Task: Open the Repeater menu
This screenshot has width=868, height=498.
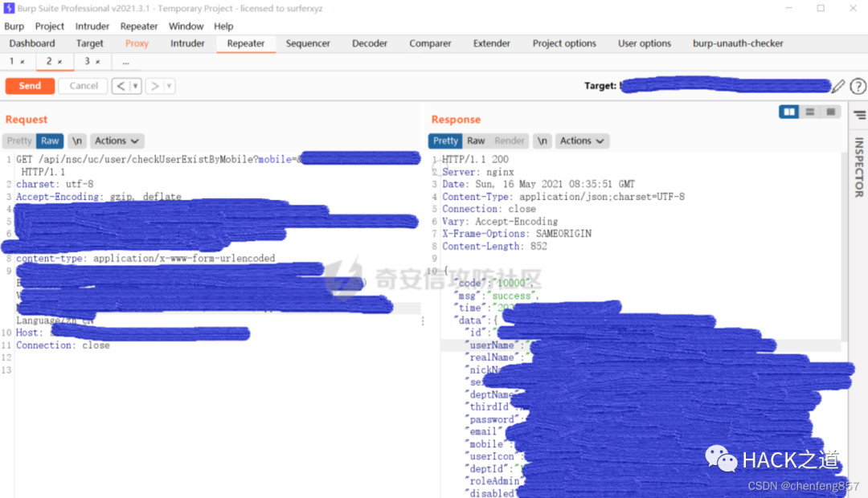Action: point(139,26)
